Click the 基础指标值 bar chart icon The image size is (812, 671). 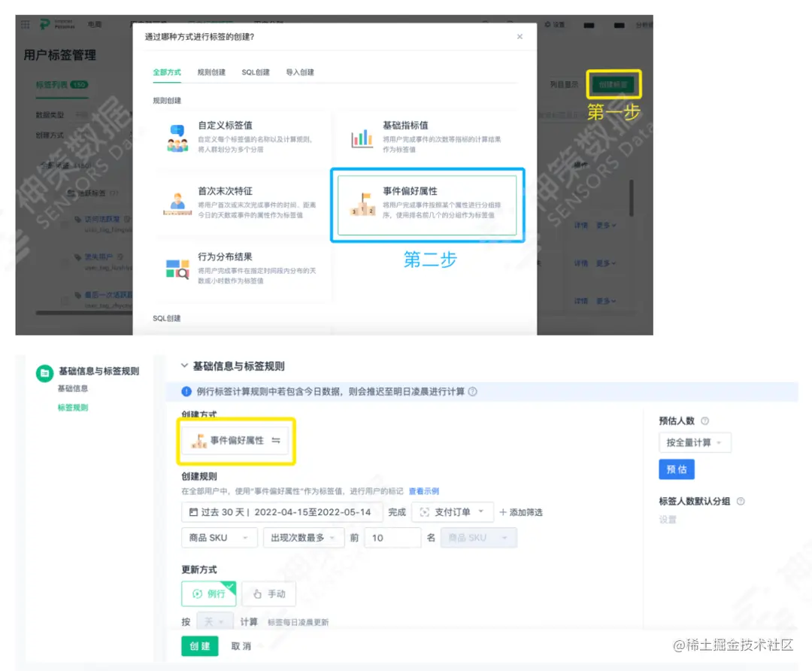point(362,138)
